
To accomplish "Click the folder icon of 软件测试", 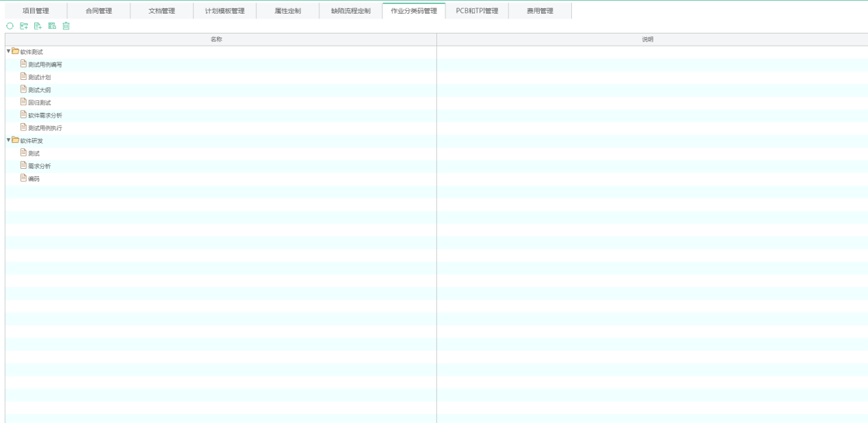I will click(x=16, y=51).
